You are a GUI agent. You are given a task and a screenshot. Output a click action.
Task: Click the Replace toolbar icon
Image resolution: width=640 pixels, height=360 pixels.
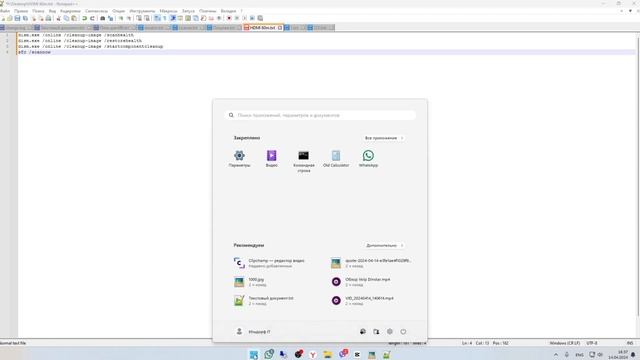(110, 18)
